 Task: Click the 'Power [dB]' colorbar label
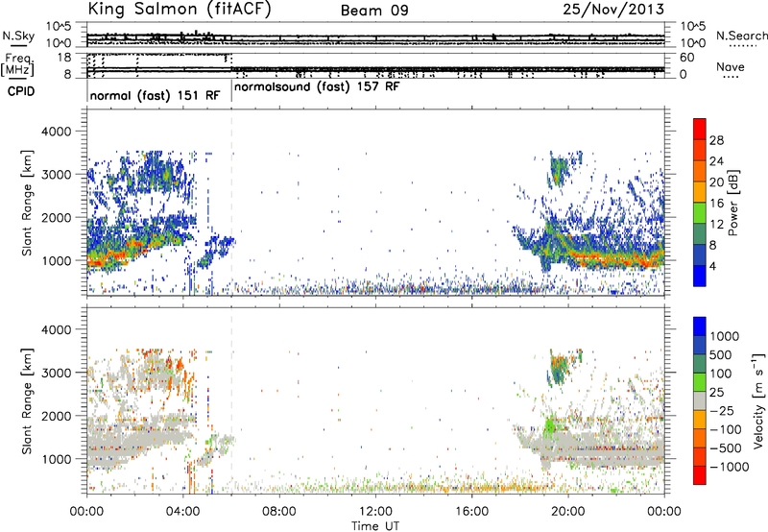(732, 203)
